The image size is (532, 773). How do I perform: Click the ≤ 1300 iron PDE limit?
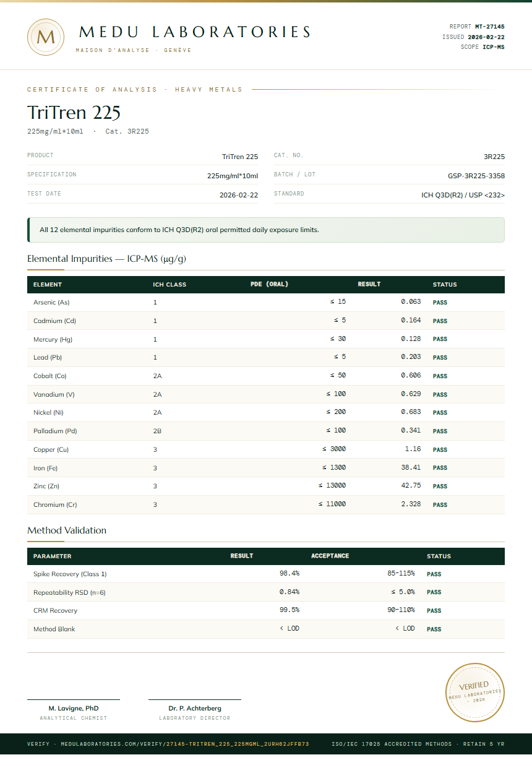[334, 467]
